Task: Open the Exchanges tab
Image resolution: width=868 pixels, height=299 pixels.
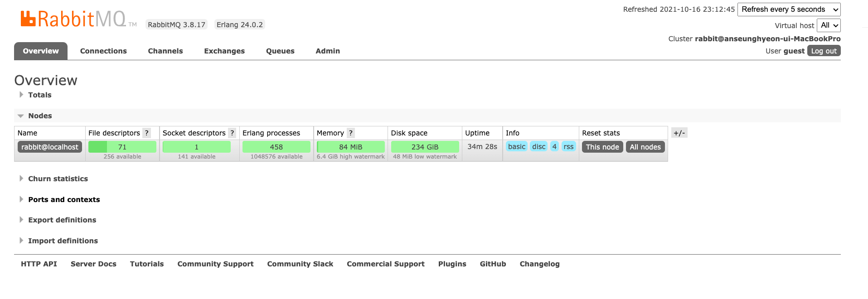Action: coord(224,51)
